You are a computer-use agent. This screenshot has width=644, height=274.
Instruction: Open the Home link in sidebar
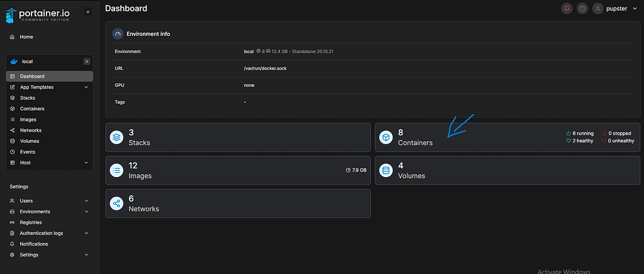[x=26, y=37]
